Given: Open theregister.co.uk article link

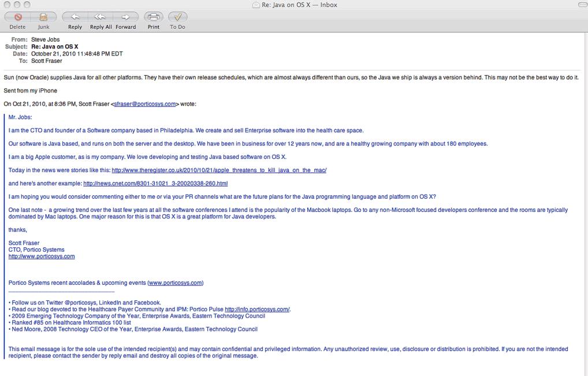Looking at the screenshot, I should pos(219,170).
